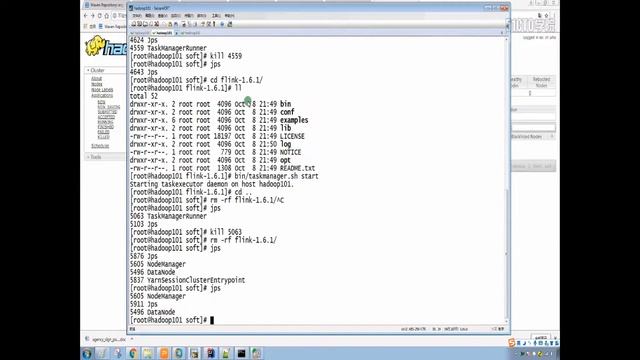
Task: Open the 脚本 (Script) menu in SecureCRT
Action: [202, 16]
